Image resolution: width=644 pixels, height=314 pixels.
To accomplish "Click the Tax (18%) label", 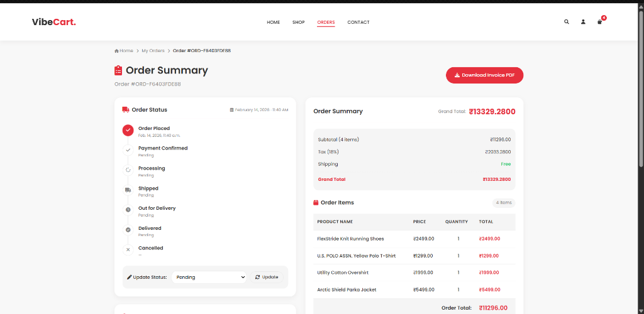I will pos(328,152).
